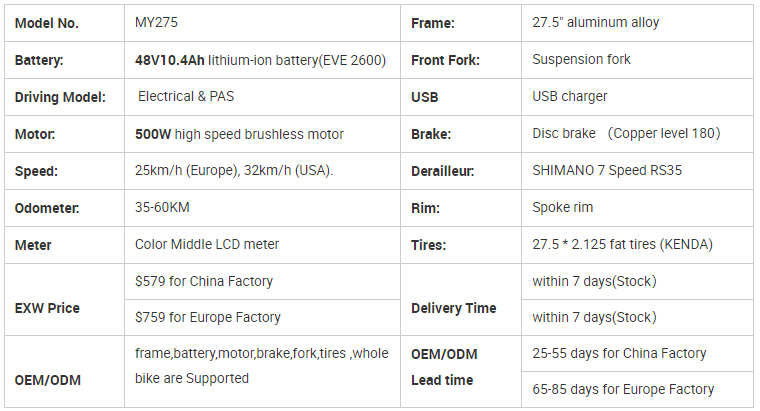Click the Electrical & PAS driving model cell
Screen dimensions: 760x411
[262, 97]
